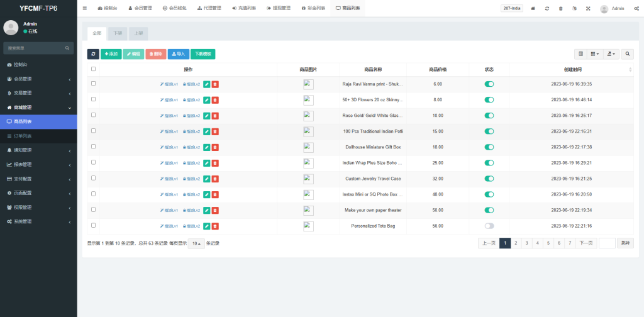The height and width of the screenshot is (317, 644).
Task: Expand 会员管理 in the sidebar
Action: (x=38, y=79)
